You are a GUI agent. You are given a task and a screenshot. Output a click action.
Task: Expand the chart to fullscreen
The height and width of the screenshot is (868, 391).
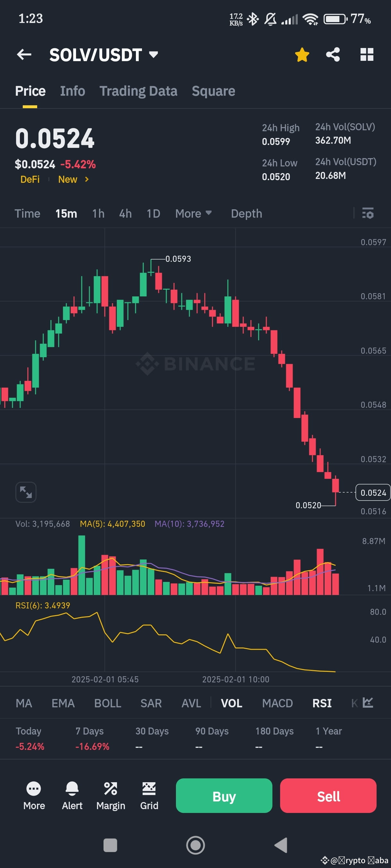tap(26, 492)
